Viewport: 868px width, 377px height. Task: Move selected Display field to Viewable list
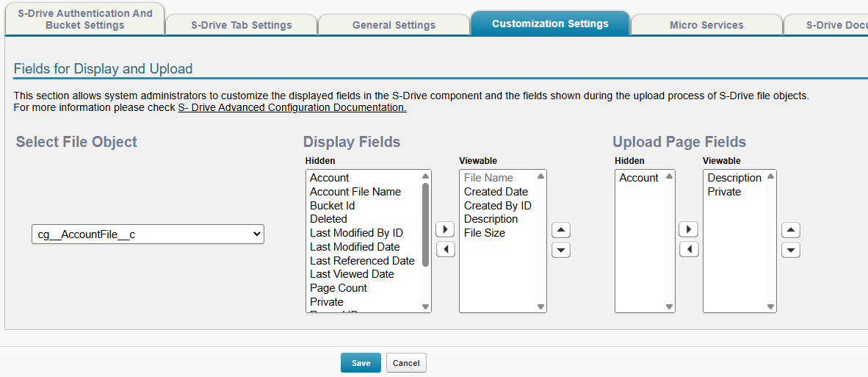445,229
